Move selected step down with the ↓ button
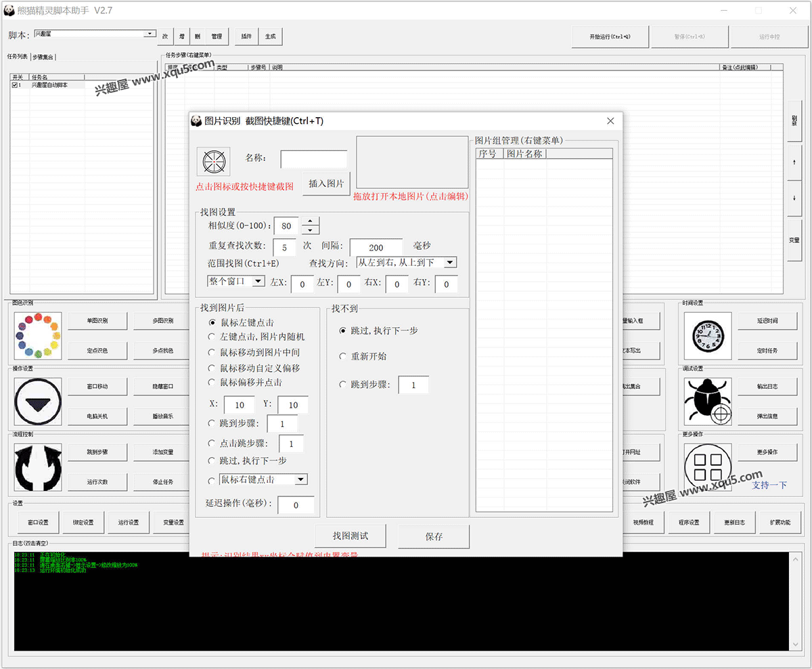Screen dimensions: 812x669 click(794, 197)
